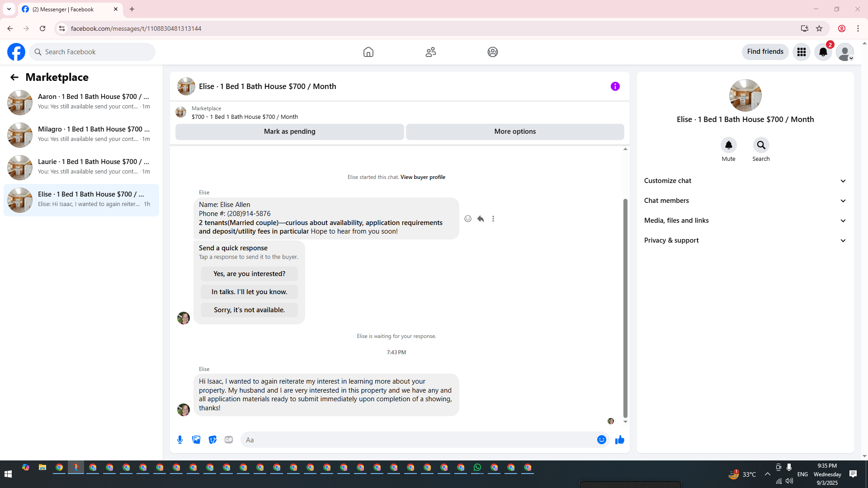Install app icon in address bar
Viewport: 868px width, 488px height.
pos(804,28)
